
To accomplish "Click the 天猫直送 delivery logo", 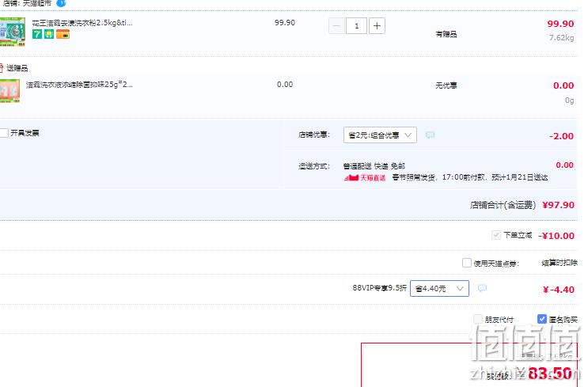I will [x=365, y=177].
